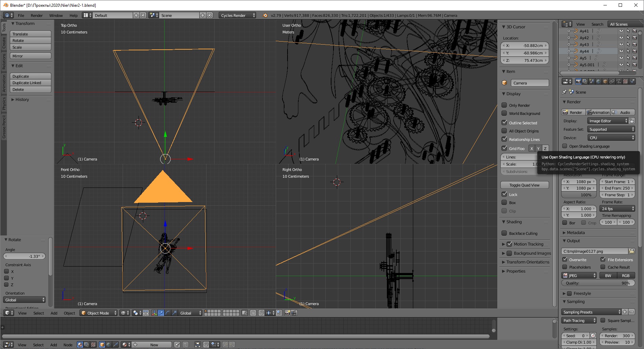Open the Object Mode dropdown
644x349 pixels.
click(x=99, y=313)
